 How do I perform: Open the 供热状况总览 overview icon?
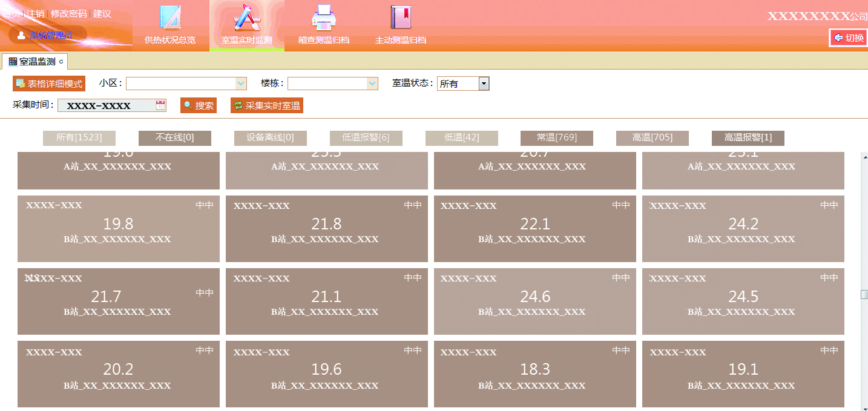click(170, 18)
